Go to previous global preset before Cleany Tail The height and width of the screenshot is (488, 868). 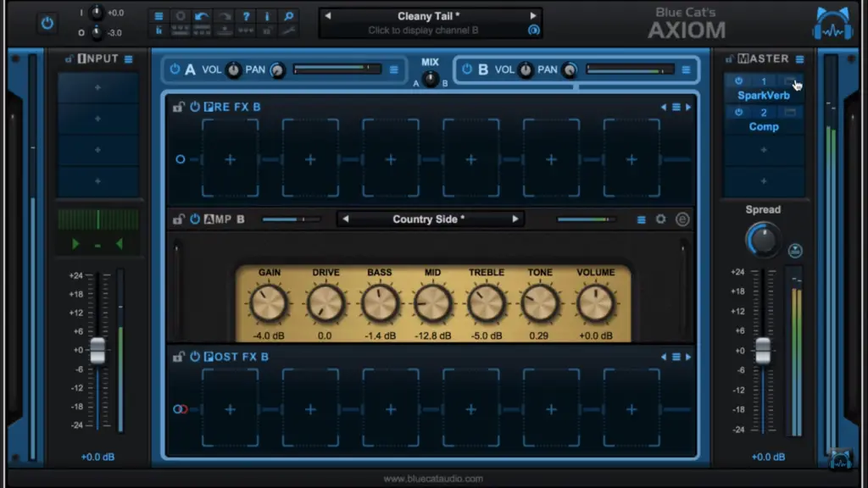328,16
